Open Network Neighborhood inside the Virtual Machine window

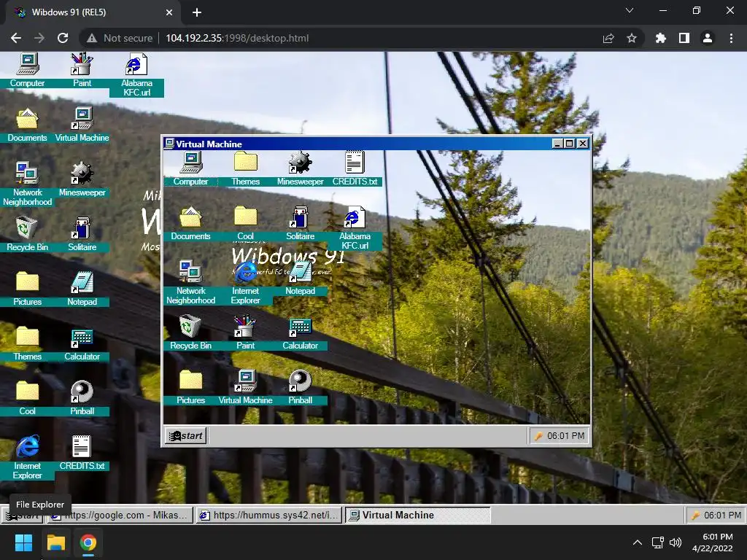(190, 283)
